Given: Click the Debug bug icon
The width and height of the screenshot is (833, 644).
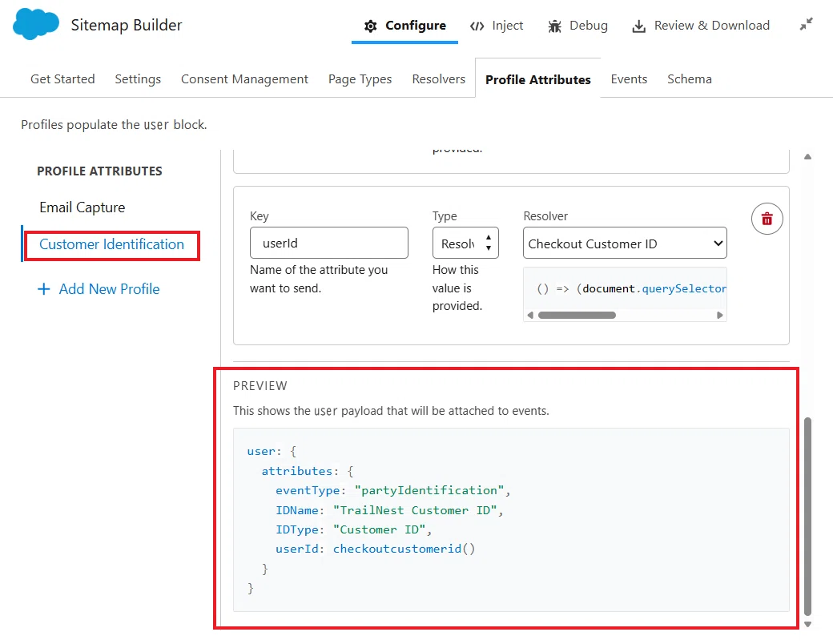Looking at the screenshot, I should point(554,26).
